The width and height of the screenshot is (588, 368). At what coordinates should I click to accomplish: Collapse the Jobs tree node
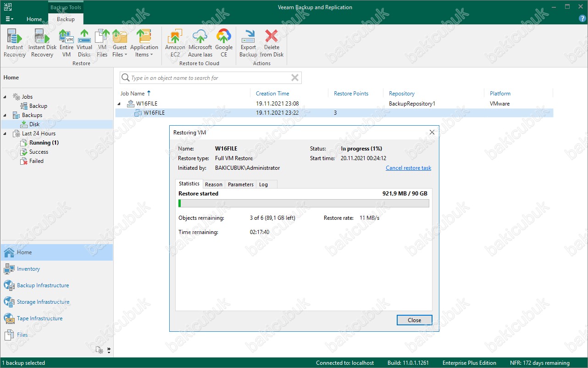tap(5, 97)
